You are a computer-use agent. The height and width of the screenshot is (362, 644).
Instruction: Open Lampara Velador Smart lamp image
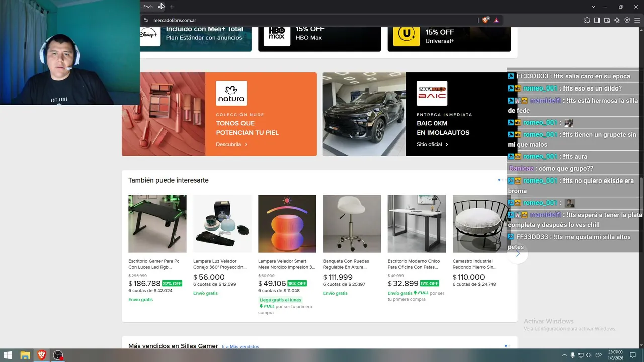pyautogui.click(x=287, y=224)
